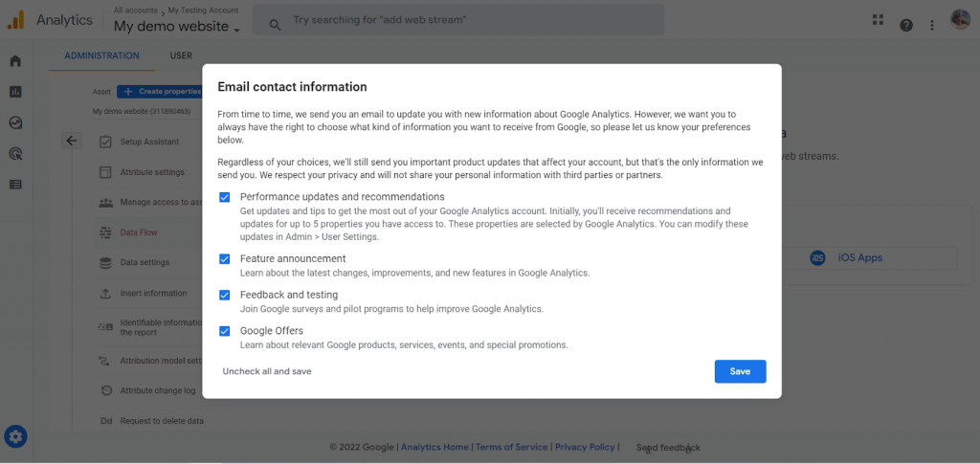Open the Terms of Service link

(512, 447)
